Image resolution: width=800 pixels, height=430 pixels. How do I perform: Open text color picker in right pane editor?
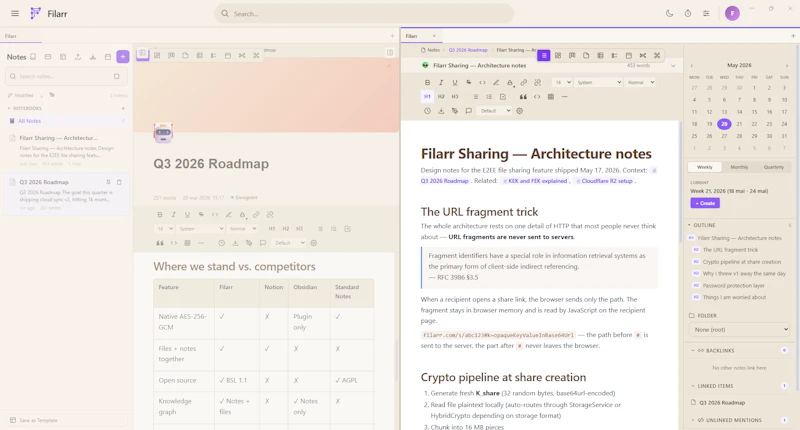click(x=510, y=82)
